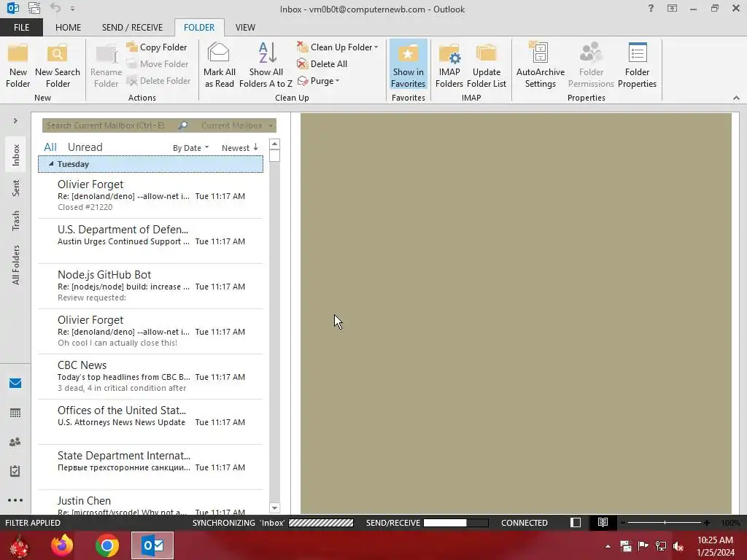Open Outlook Help question mark
Screen dimensions: 747x560
tap(651, 8)
